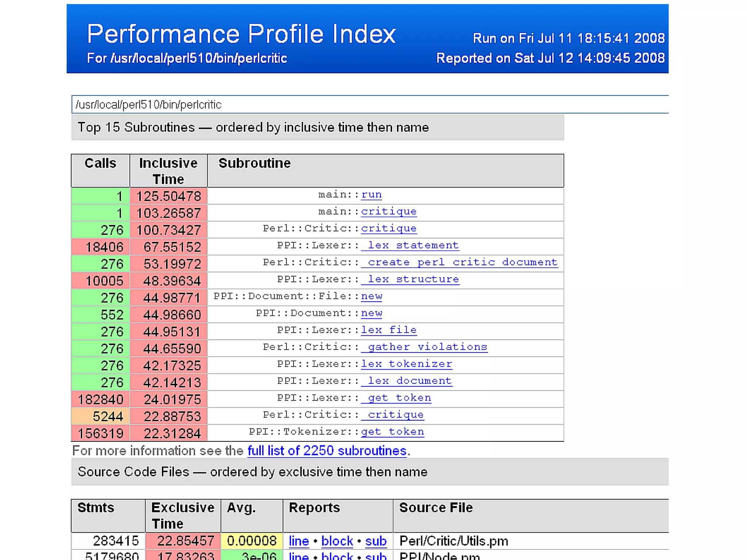Image resolution: width=747 pixels, height=560 pixels.
Task: Follow the _gather_violations link
Action: 424,347
